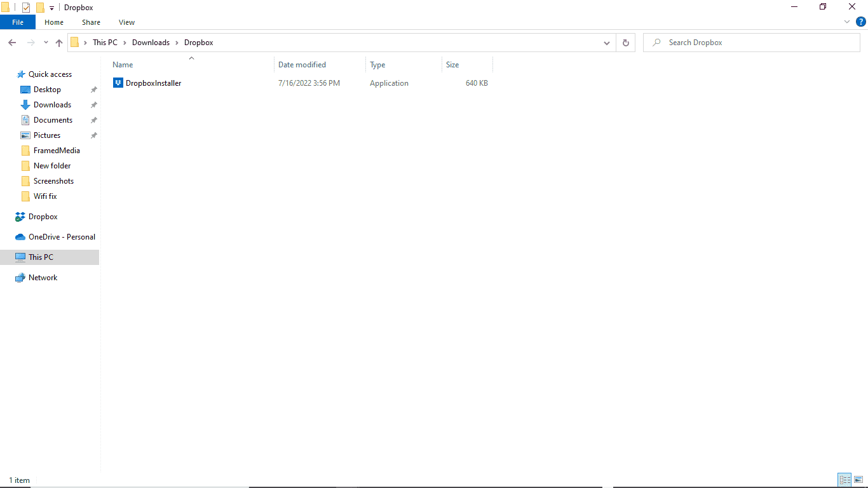Click the Search Dropbox field

pyautogui.click(x=752, y=43)
